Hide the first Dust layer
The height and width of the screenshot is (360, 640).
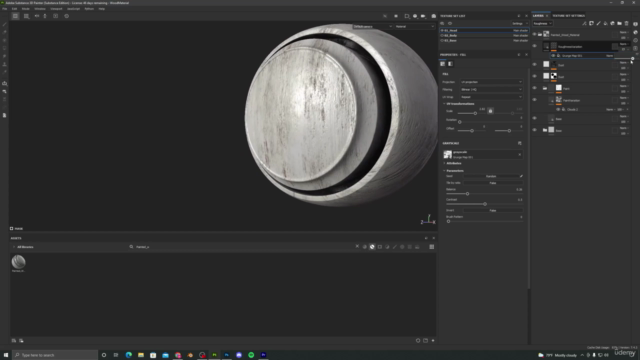tap(534, 64)
